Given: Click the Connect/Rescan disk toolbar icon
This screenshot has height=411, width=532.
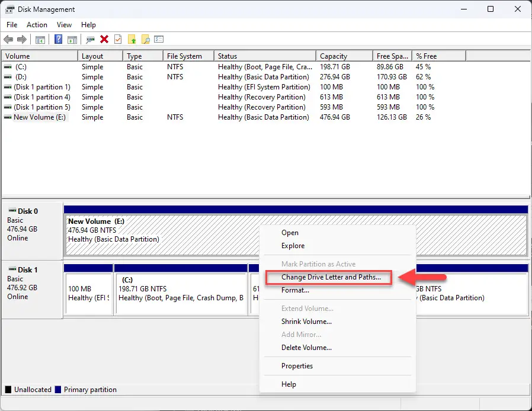Looking at the screenshot, I should click(90, 40).
